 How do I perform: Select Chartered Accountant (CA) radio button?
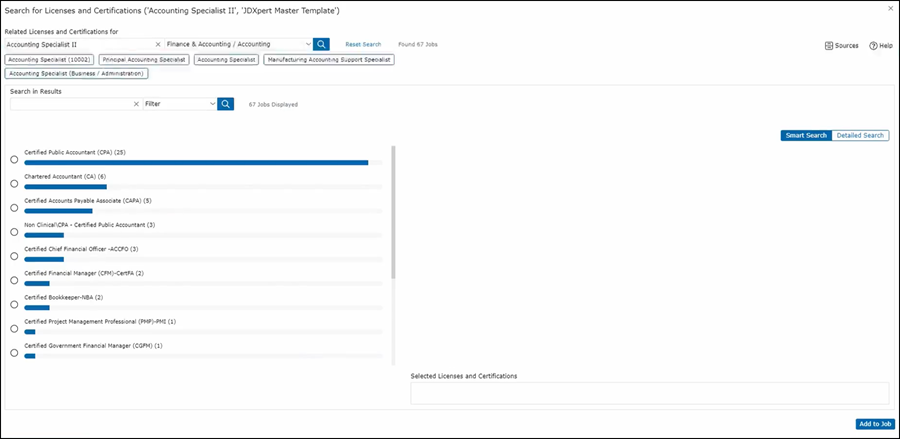point(14,183)
